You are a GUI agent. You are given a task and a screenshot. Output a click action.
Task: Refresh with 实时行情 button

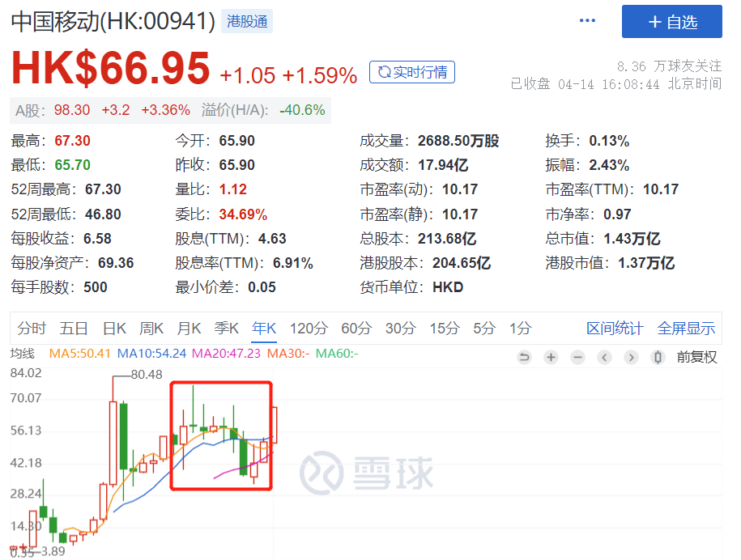tap(412, 72)
